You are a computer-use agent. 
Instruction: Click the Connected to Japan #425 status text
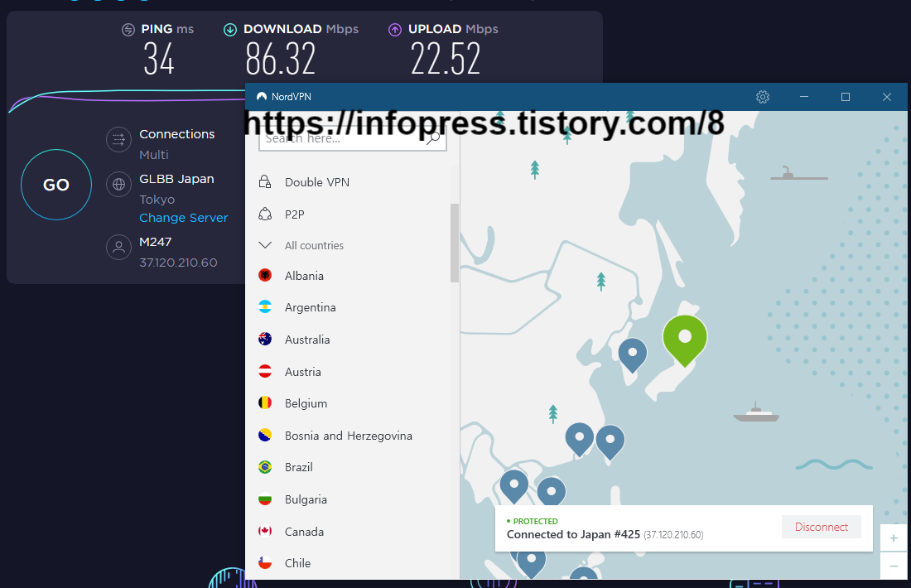click(x=573, y=534)
